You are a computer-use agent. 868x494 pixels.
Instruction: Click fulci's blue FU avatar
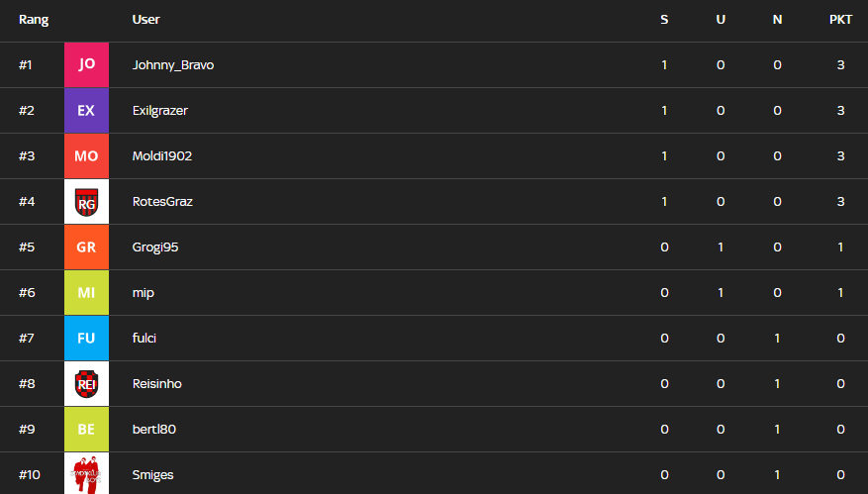[x=86, y=339]
